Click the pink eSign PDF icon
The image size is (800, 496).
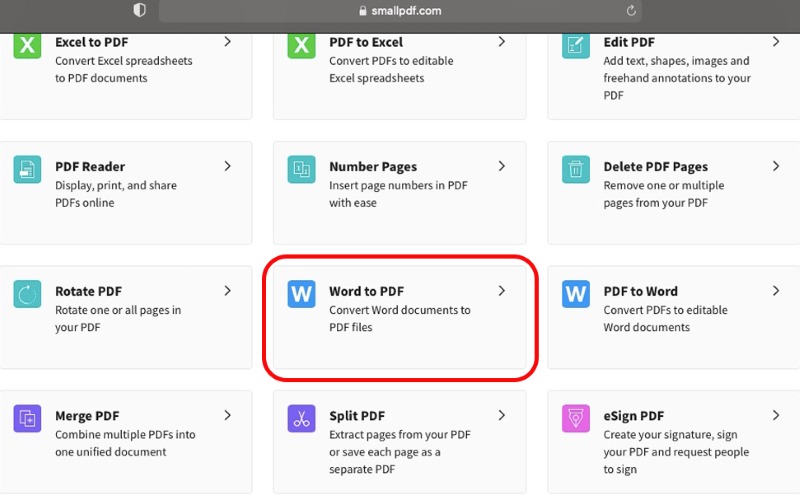click(575, 418)
